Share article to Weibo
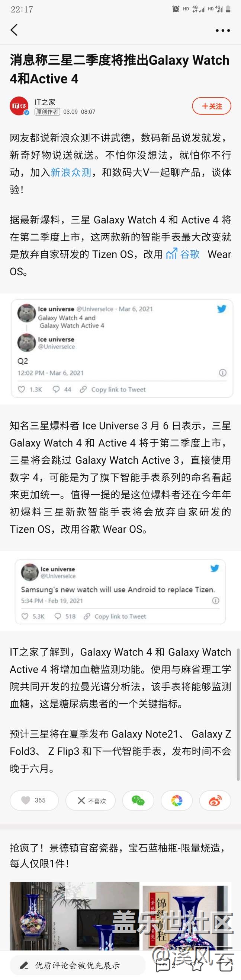Screen dimensions: 241x980 point(216,800)
